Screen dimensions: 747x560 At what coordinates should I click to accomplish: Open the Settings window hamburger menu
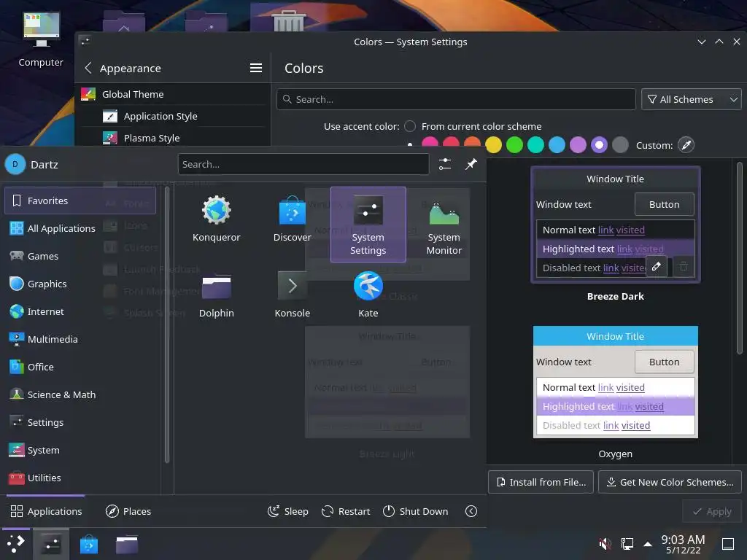(x=256, y=68)
